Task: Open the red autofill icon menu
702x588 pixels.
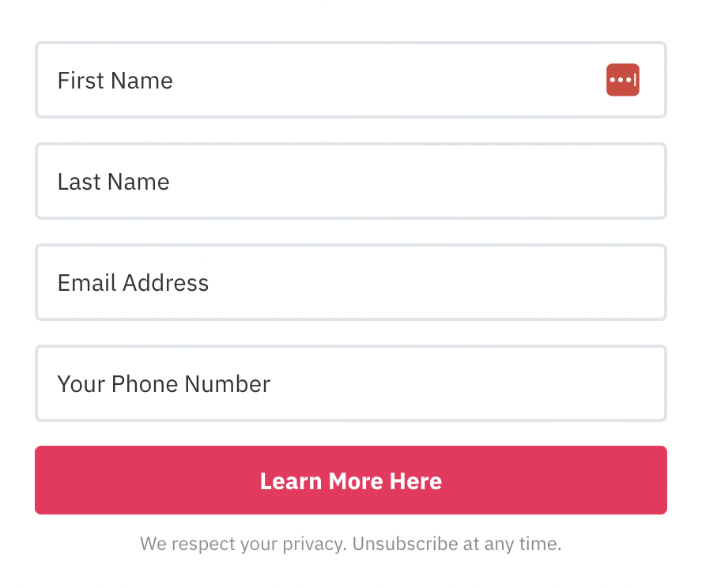Action: tap(622, 80)
